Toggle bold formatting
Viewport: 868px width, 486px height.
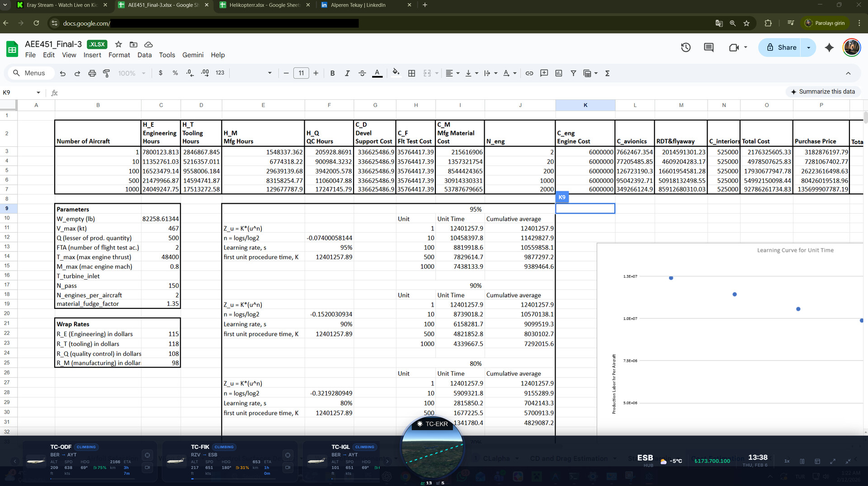coord(333,73)
